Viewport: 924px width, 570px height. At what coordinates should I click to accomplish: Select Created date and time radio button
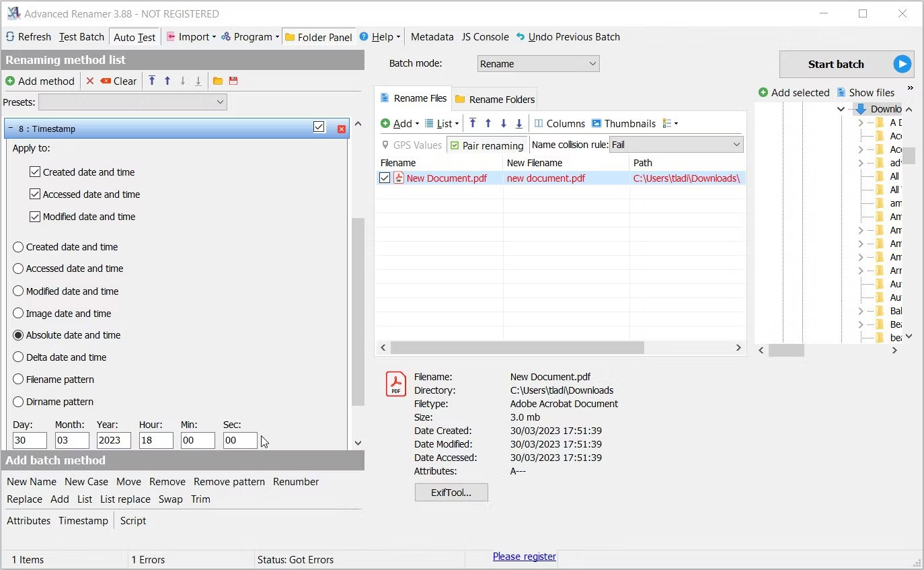(x=18, y=247)
